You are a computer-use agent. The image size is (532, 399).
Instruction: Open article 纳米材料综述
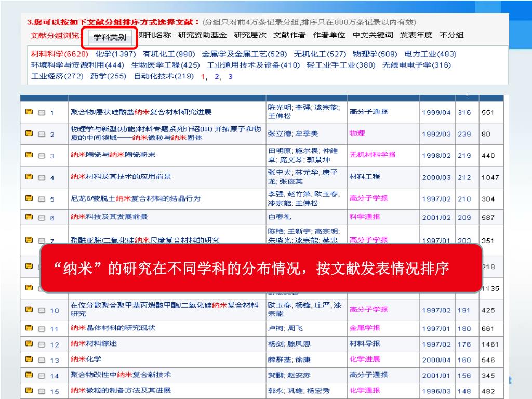pos(94,343)
